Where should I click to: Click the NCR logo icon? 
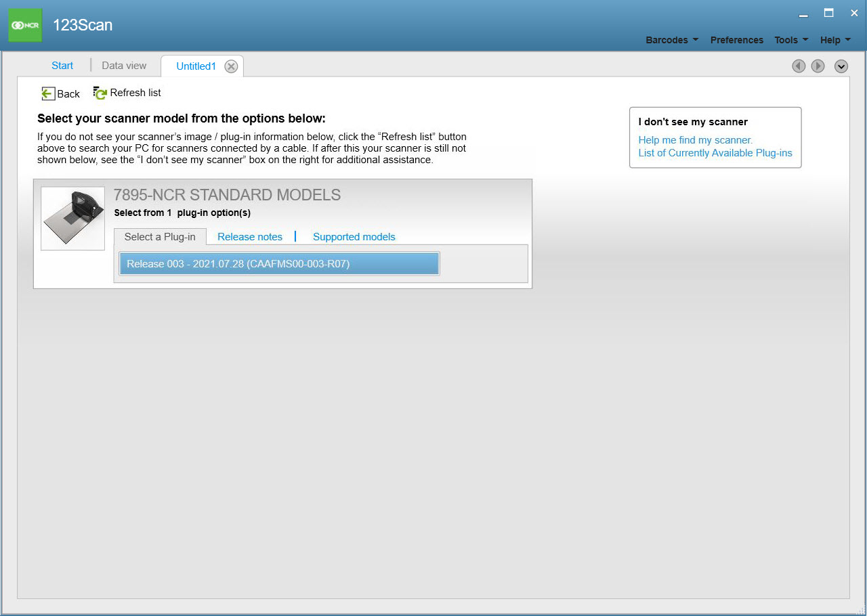(25, 25)
